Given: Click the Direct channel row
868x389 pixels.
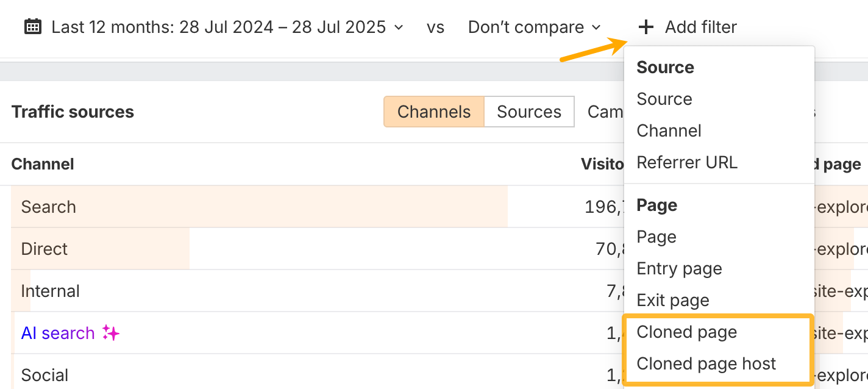Looking at the screenshot, I should (x=44, y=249).
